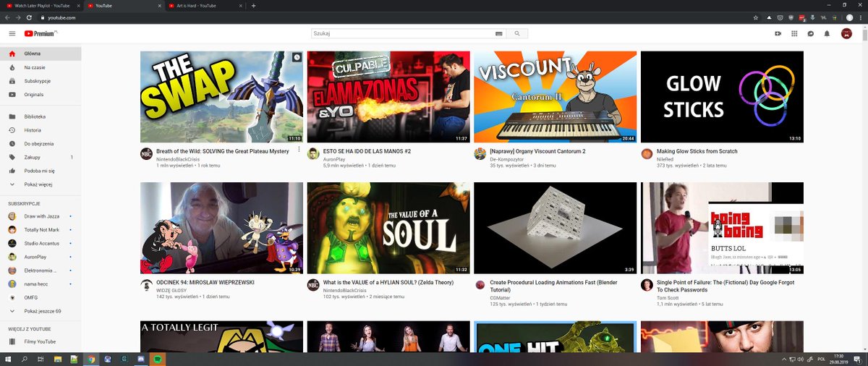Click Tom Scott avatar beside Single Point of Failure
The height and width of the screenshot is (366, 868).
pos(647,285)
